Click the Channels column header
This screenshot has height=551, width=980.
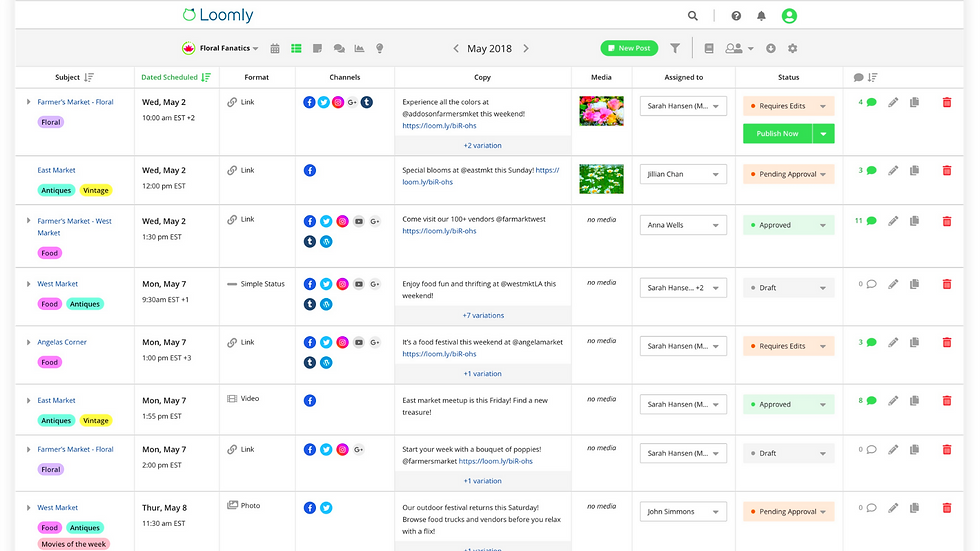point(344,77)
